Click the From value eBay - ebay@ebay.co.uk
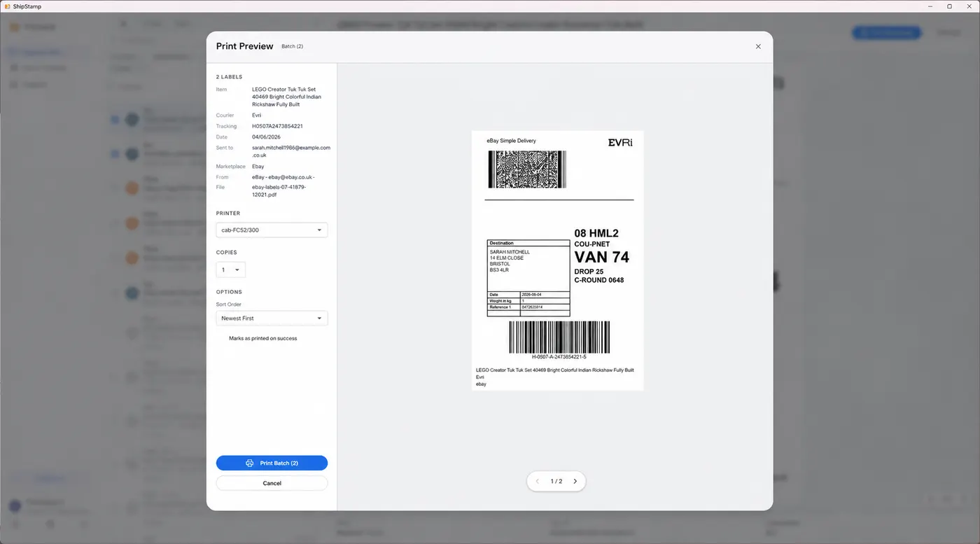Screen dimensions: 980x544 pyautogui.click(x=283, y=177)
